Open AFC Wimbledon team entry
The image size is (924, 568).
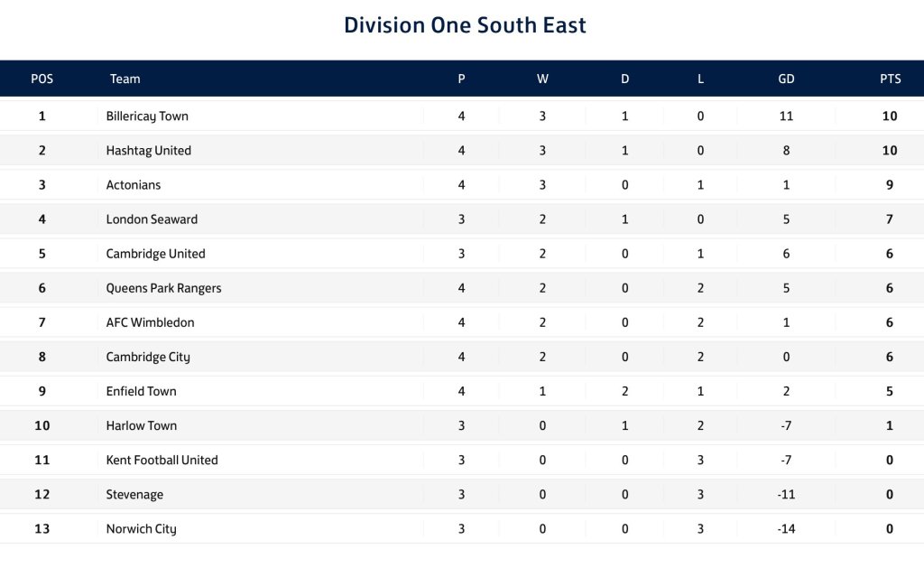[150, 322]
